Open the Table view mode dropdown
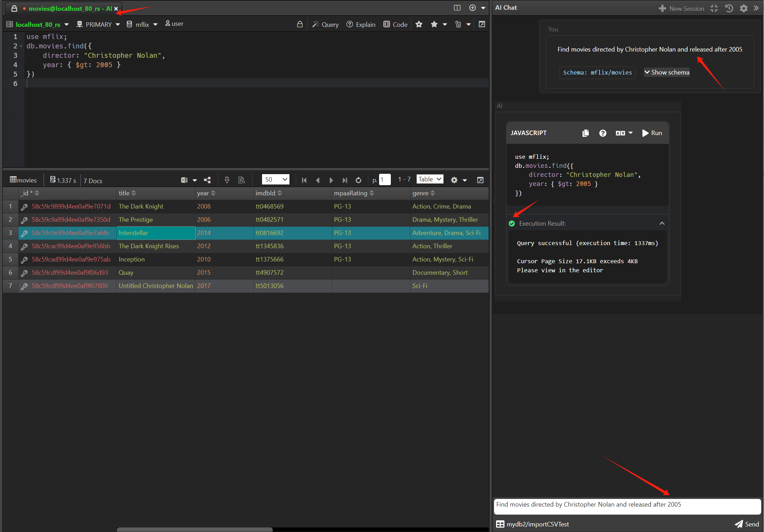Screen dimensions: 764x532 click(430, 179)
